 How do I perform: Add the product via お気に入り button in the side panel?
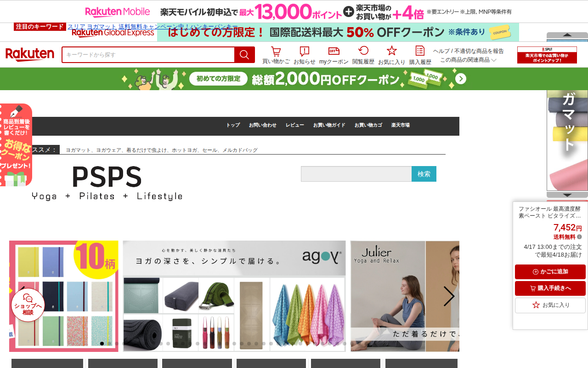550,305
